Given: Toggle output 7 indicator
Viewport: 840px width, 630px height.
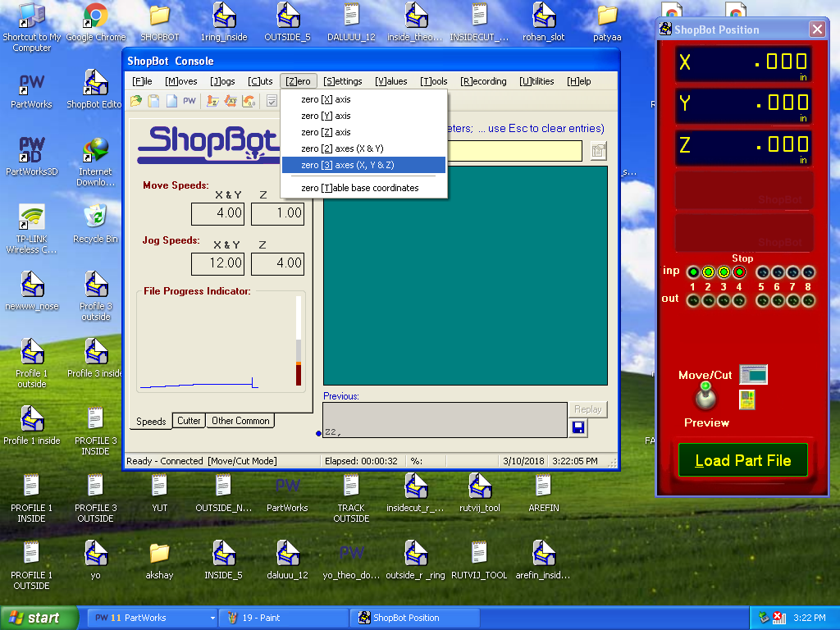Looking at the screenshot, I should [x=793, y=301].
